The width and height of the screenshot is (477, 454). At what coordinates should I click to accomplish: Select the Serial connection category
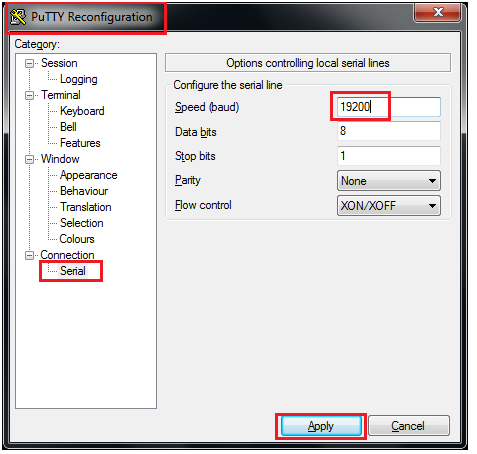click(x=73, y=271)
